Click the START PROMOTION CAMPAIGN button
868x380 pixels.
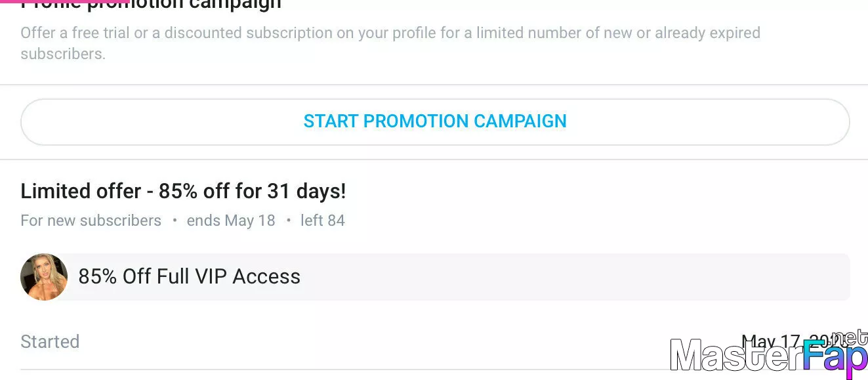pos(435,122)
